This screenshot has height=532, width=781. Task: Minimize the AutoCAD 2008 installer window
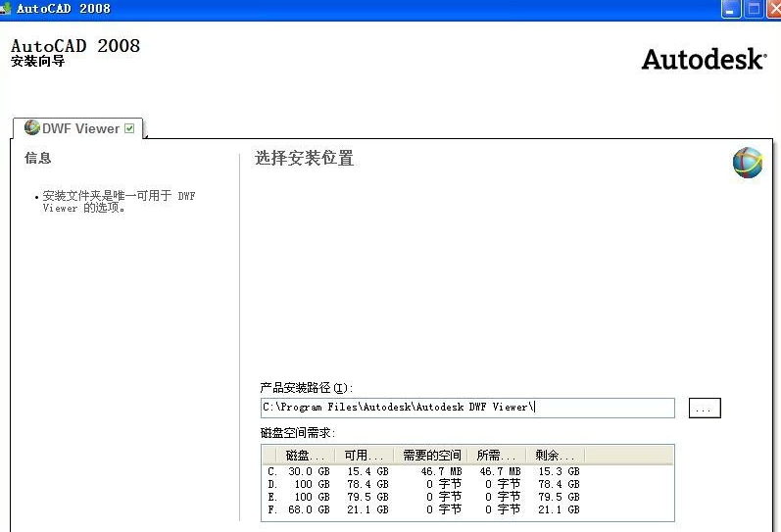click(731, 9)
